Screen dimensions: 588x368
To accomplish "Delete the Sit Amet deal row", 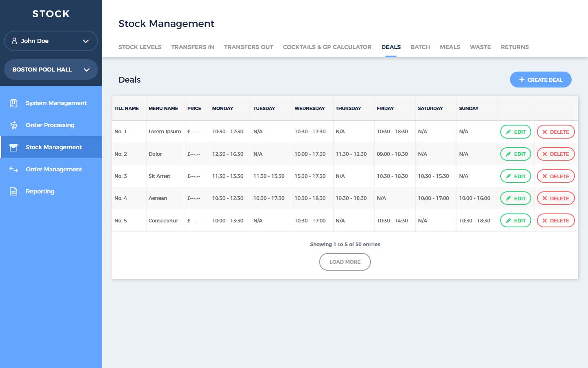I will point(555,176).
